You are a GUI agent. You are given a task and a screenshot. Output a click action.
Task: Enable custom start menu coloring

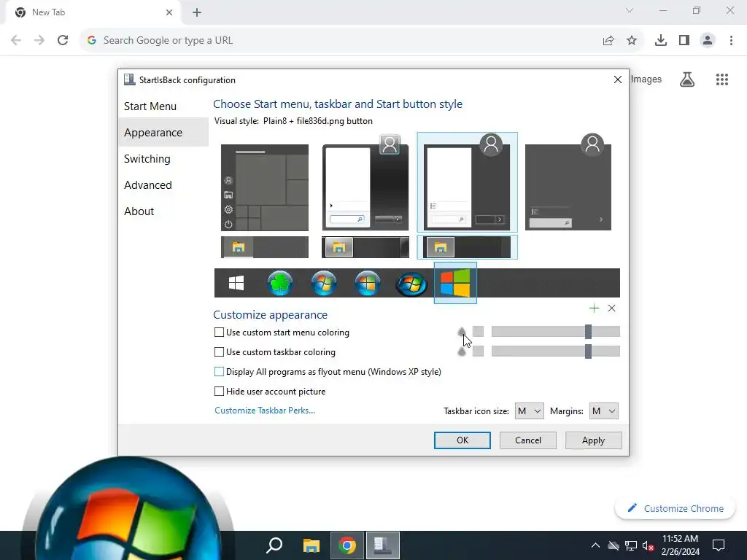(219, 332)
